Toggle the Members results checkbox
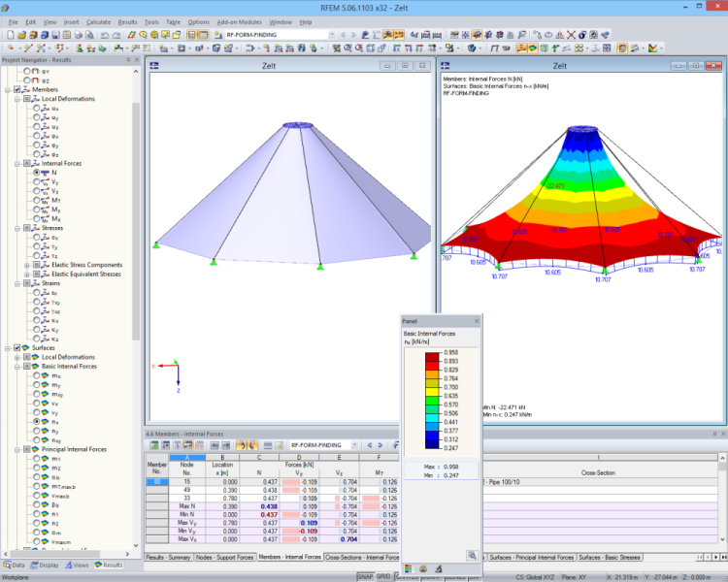Image resolution: width=728 pixels, height=582 pixels. click(17, 89)
